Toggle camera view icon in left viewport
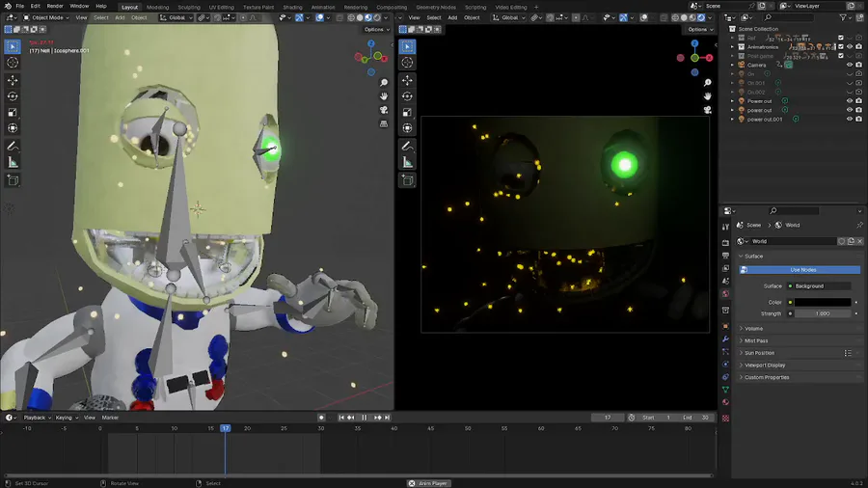 click(x=384, y=110)
